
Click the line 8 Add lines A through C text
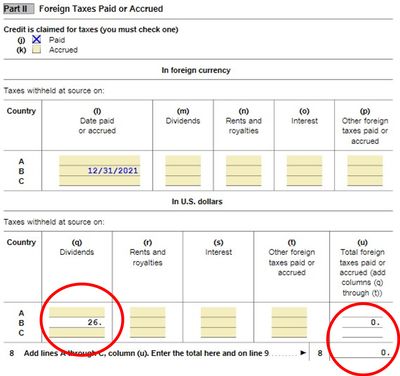pyautogui.click(x=146, y=353)
